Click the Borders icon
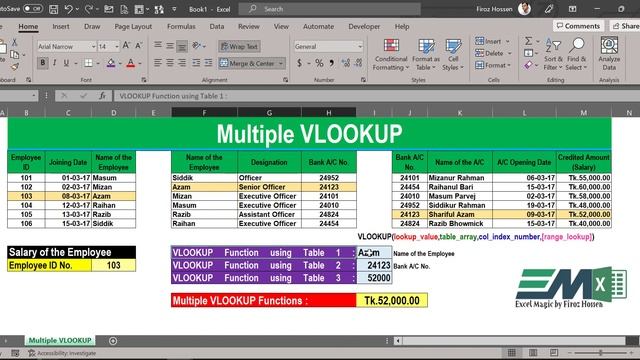Image resolution: width=640 pixels, height=360 pixels. click(x=88, y=63)
